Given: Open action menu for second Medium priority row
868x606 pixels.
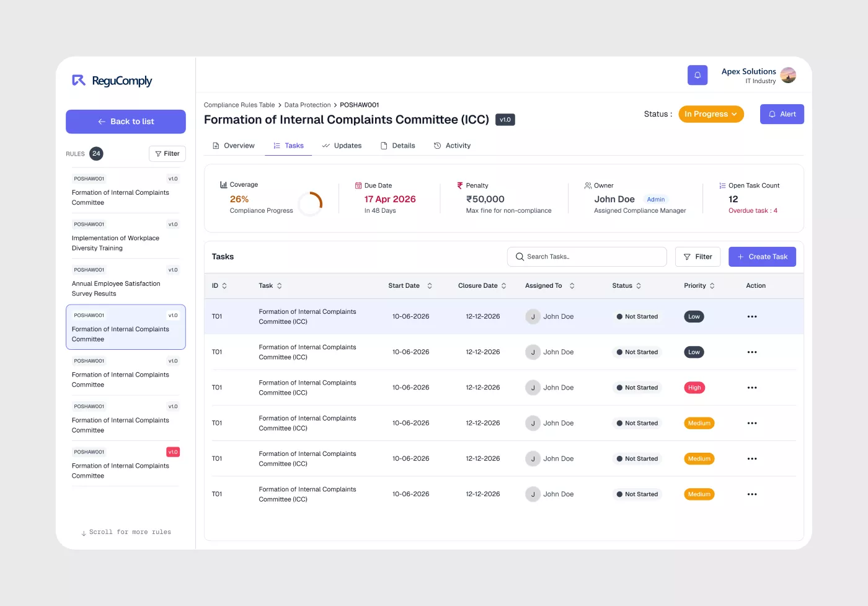Looking at the screenshot, I should pos(752,459).
